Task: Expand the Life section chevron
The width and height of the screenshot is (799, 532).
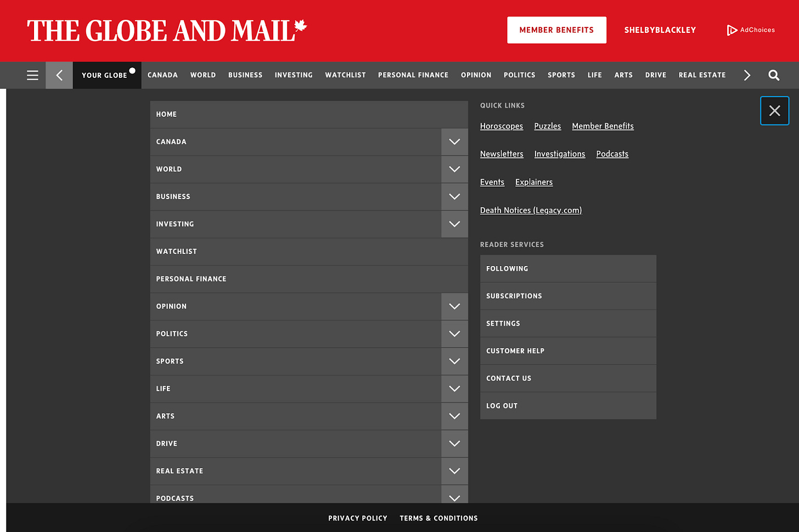Action: [454, 388]
